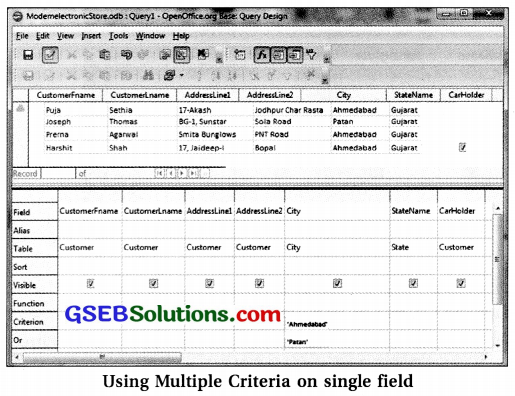Uncheck Visible for AddressLine2 column
This screenshot has height=396, width=515.
click(x=259, y=284)
